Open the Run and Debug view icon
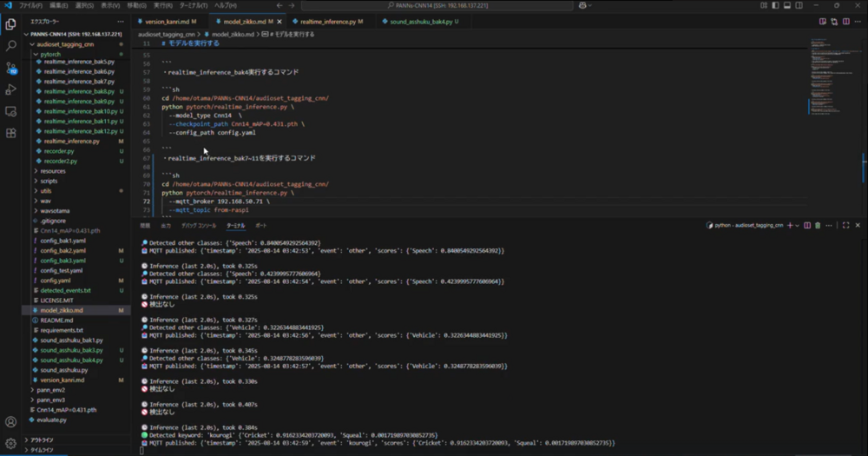Screen dimensions: 868x456 (x=10, y=89)
